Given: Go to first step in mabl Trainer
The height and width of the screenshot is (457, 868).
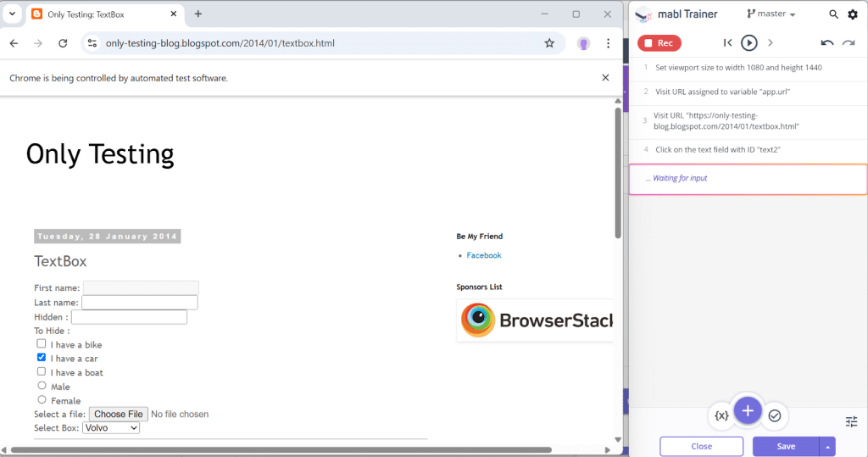Looking at the screenshot, I should (727, 42).
